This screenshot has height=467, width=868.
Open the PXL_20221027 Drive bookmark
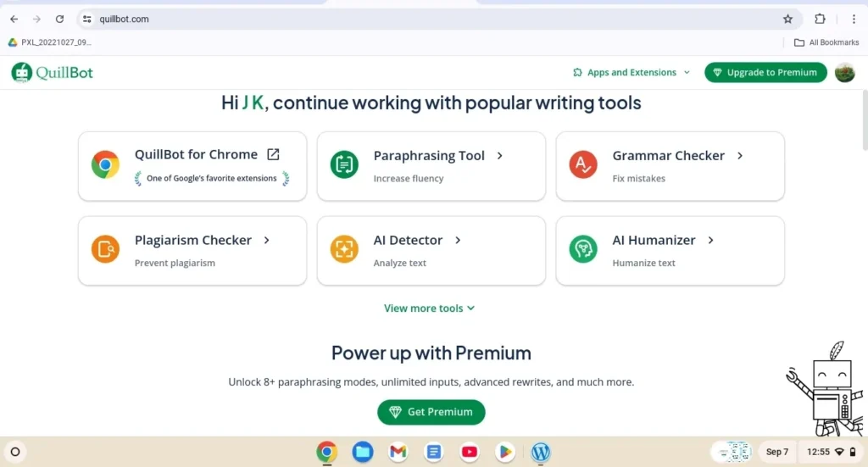point(50,42)
